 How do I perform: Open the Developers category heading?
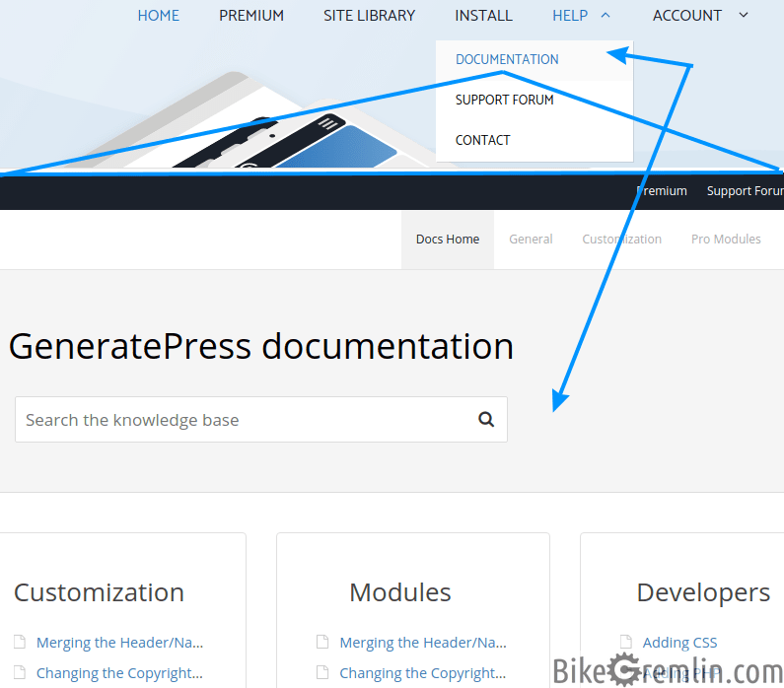coord(703,592)
